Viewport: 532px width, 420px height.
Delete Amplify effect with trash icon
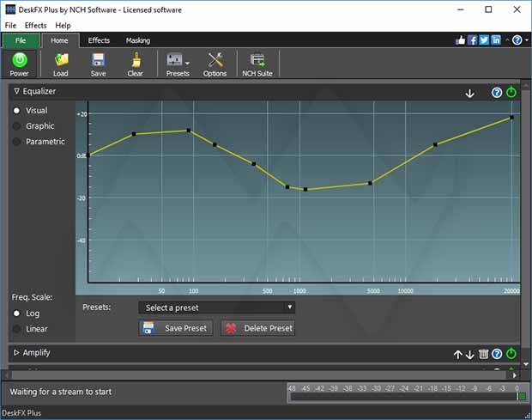click(483, 354)
